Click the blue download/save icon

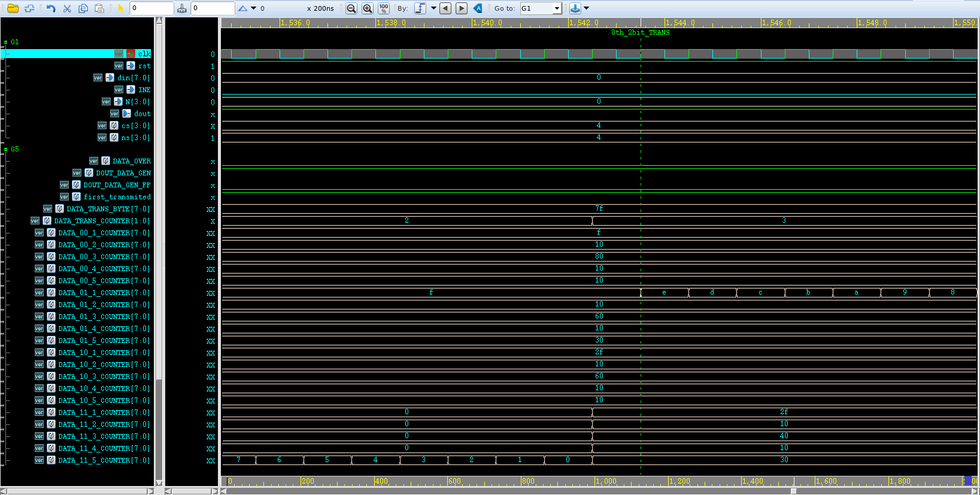575,8
